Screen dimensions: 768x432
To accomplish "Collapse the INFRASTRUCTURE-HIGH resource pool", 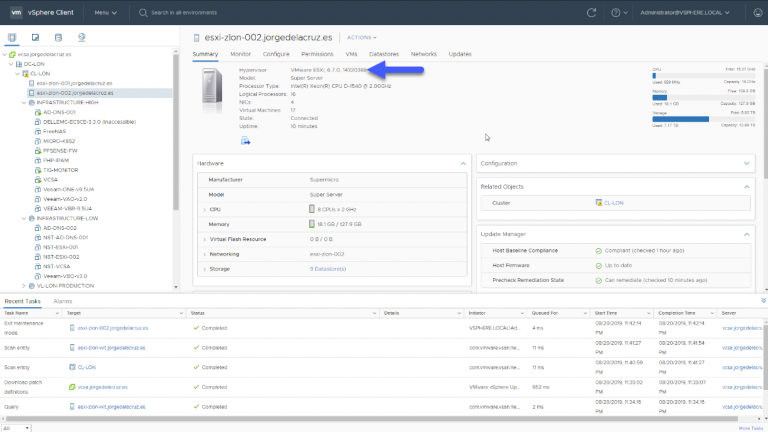I will pos(24,102).
